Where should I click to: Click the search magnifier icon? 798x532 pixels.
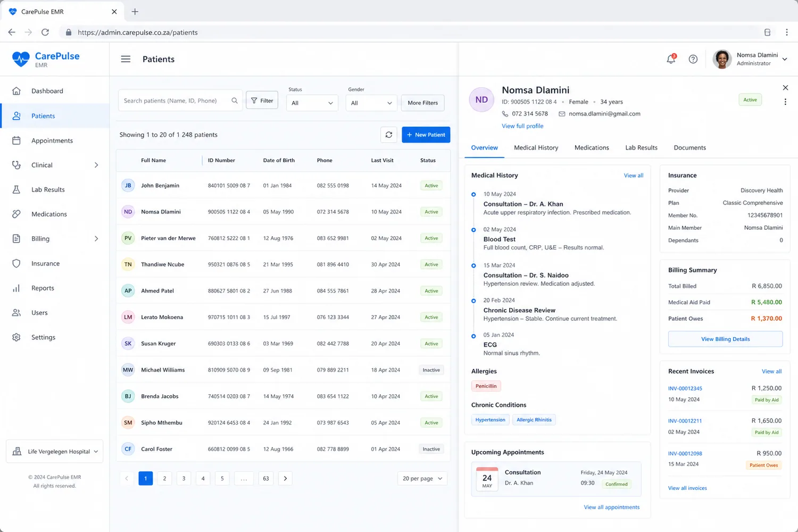coord(235,101)
